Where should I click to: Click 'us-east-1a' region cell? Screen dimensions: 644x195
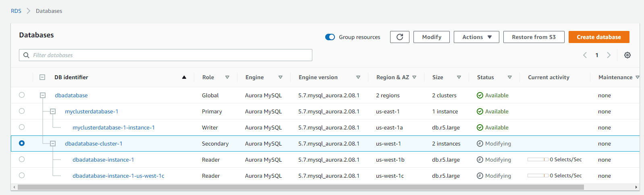[x=389, y=127]
